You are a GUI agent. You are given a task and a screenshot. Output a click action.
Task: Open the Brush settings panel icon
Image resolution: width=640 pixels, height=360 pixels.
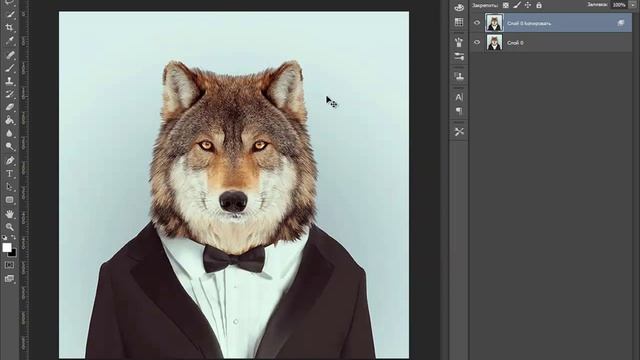point(459,56)
